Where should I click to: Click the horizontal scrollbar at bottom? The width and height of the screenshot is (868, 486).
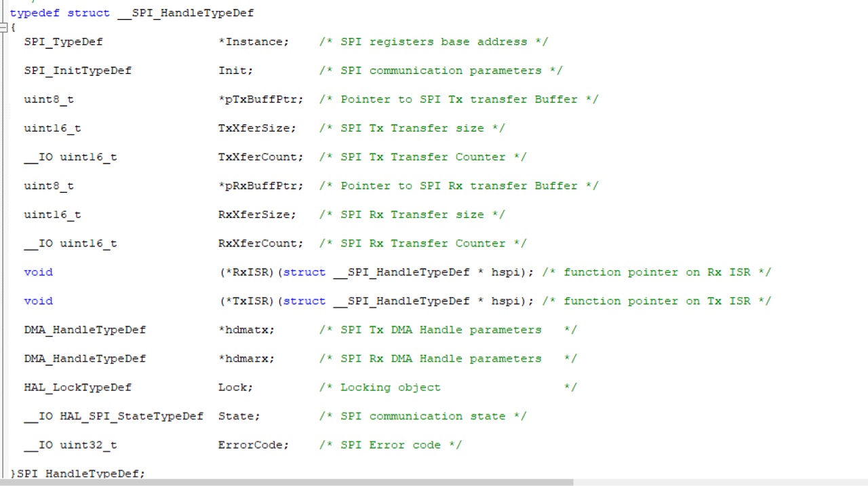tap(286, 483)
